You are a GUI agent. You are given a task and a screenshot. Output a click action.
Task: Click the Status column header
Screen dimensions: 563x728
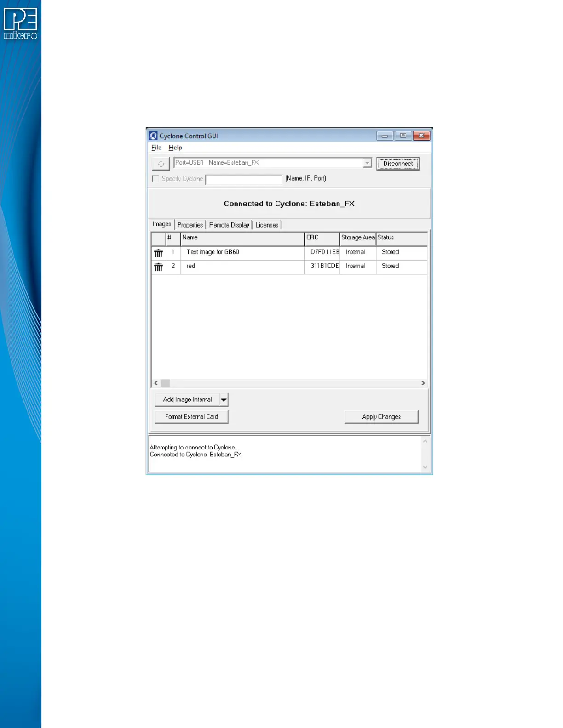[x=402, y=239]
